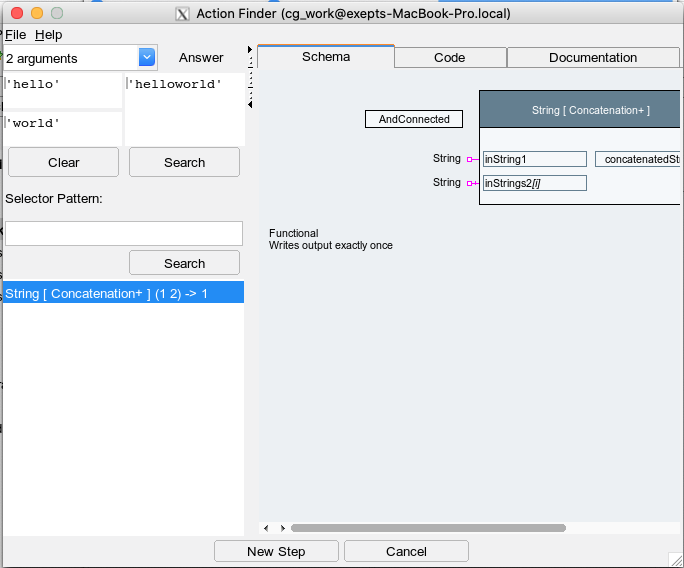Open the Help menu
684x568 pixels.
[x=48, y=34]
